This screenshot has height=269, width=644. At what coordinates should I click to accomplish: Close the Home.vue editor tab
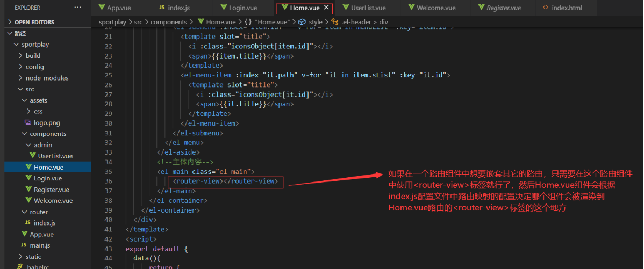326,8
